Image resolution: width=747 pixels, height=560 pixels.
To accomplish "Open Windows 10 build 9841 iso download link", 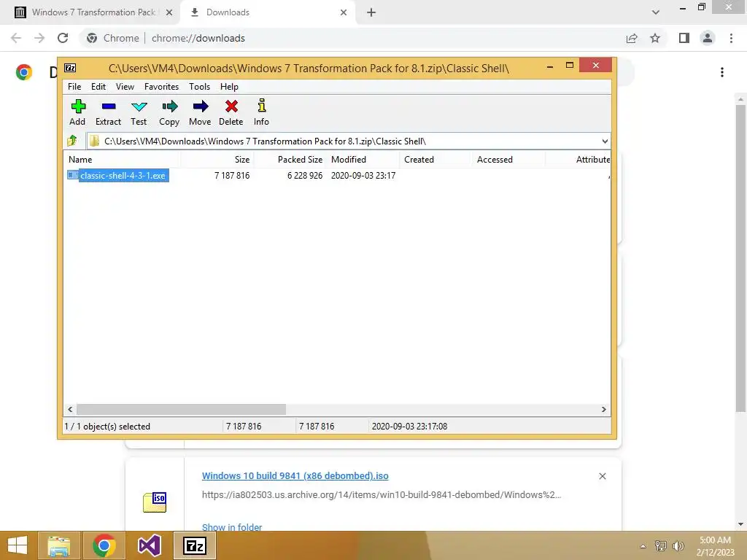I will (x=295, y=475).
